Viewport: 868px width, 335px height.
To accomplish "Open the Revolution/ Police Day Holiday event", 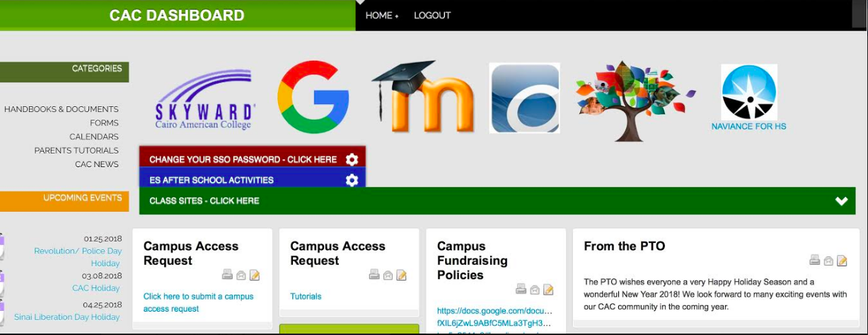I will pyautogui.click(x=78, y=257).
